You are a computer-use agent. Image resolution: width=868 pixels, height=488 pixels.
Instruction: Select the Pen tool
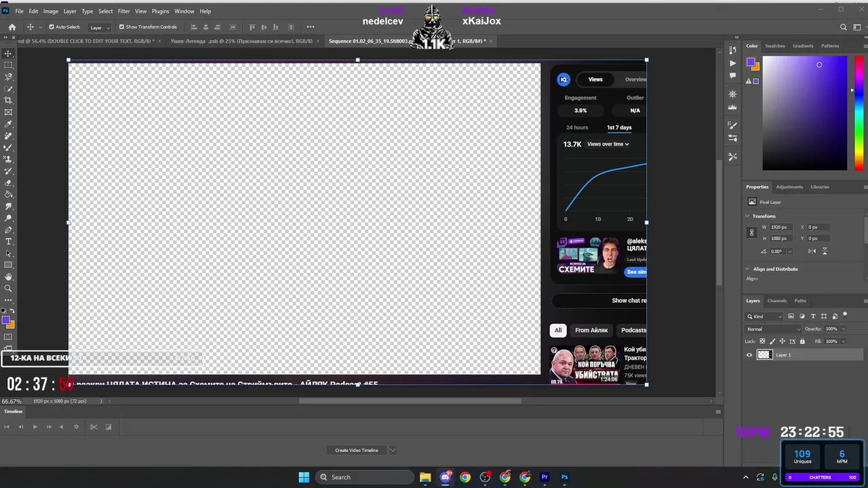[x=8, y=230]
